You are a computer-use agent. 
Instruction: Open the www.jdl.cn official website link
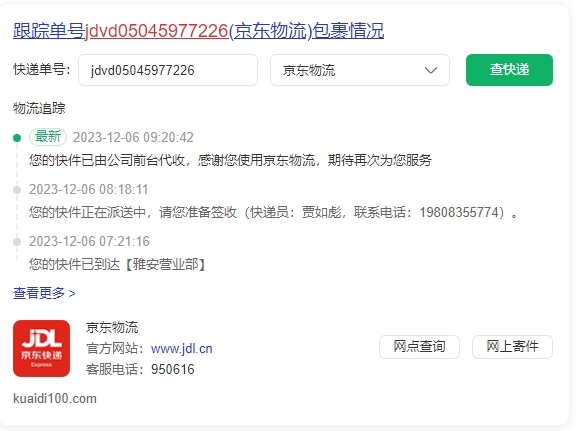tap(181, 349)
